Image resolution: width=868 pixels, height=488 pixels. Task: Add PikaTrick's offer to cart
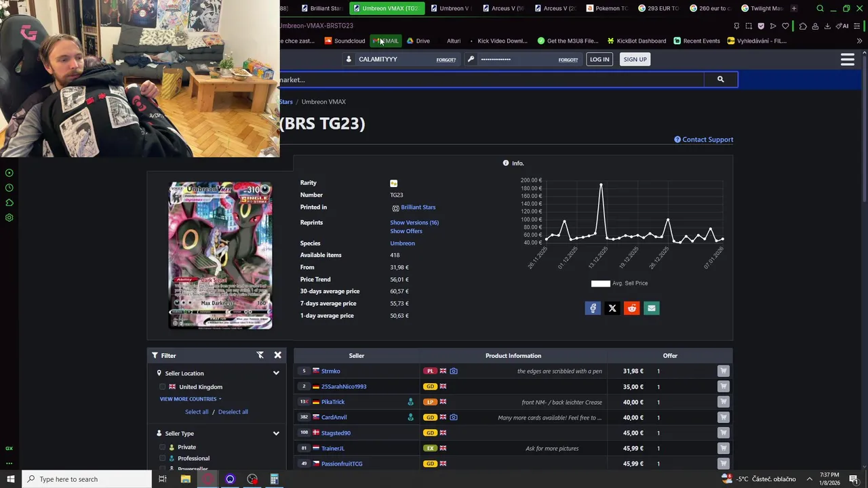[724, 402]
